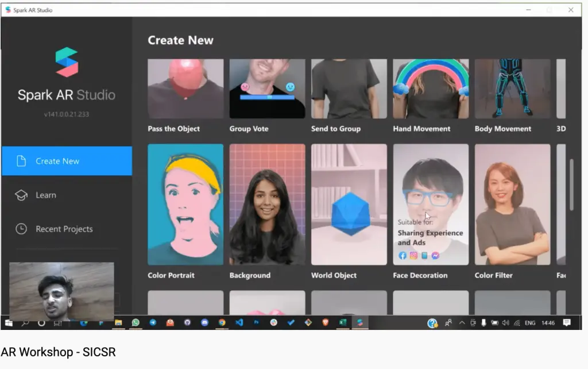
Task: Choose the Pass the Object template
Action: click(185, 89)
